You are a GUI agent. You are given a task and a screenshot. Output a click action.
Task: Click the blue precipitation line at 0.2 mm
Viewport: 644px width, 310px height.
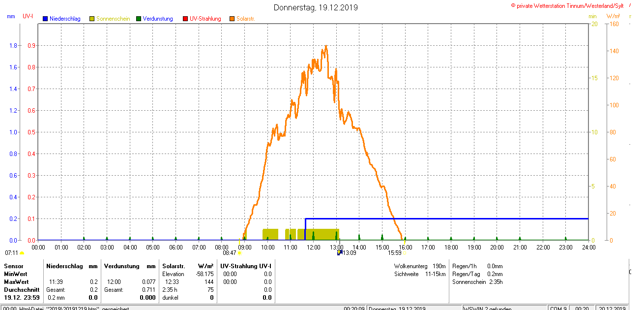click(x=447, y=218)
